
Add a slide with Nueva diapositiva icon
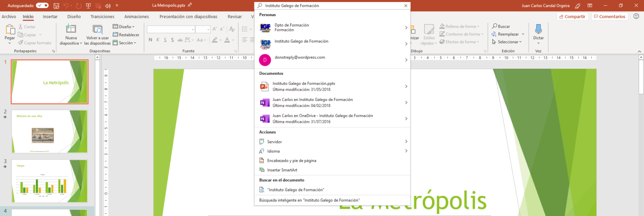point(71,29)
